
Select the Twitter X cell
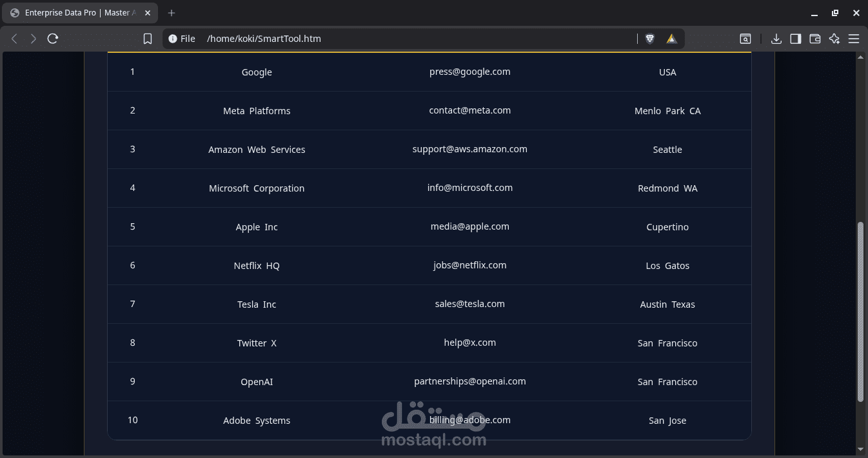click(257, 343)
